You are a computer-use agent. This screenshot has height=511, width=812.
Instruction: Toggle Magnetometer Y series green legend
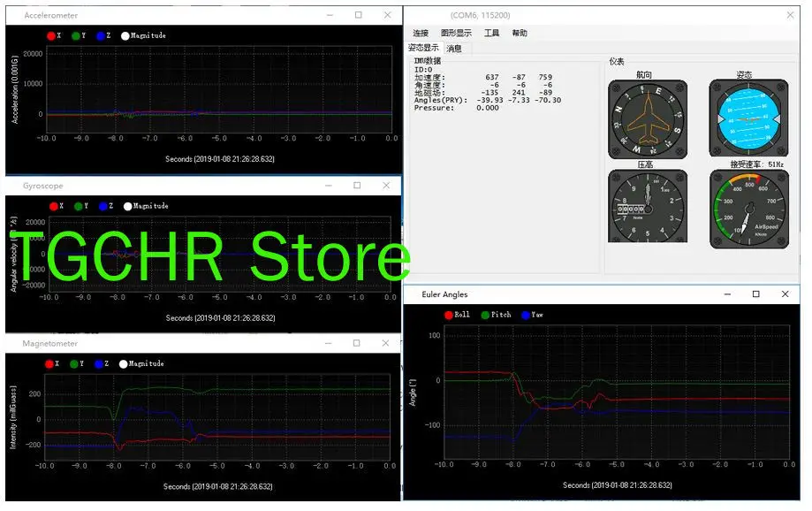[77, 364]
